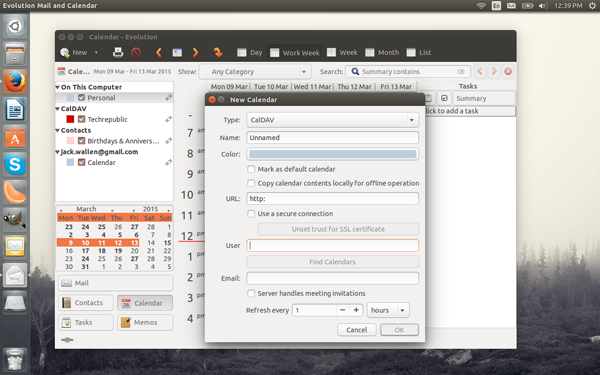Enable Mark as default calendar

click(x=251, y=169)
